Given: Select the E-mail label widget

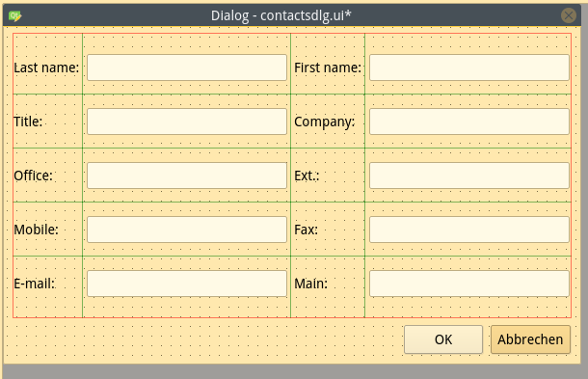Looking at the screenshot, I should click(34, 284).
